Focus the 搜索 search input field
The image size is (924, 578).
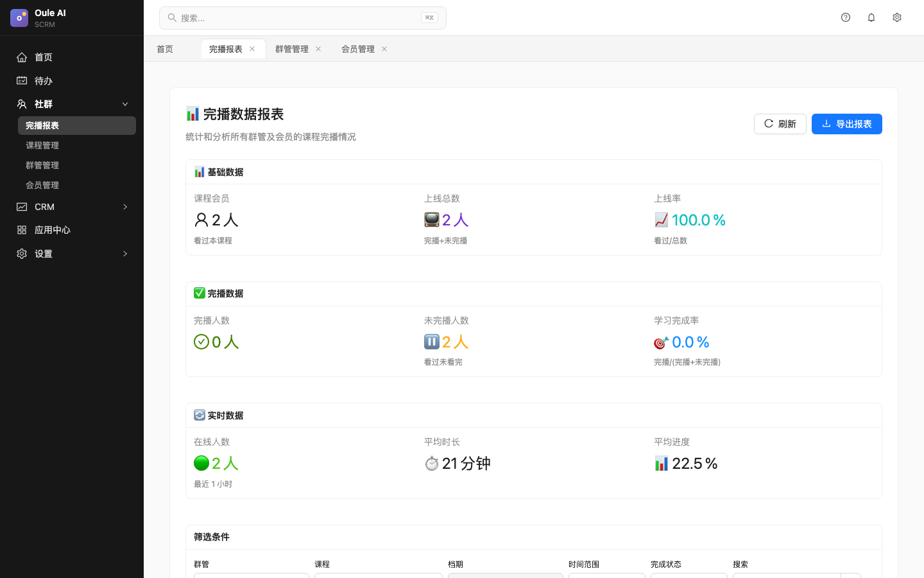[x=303, y=18]
